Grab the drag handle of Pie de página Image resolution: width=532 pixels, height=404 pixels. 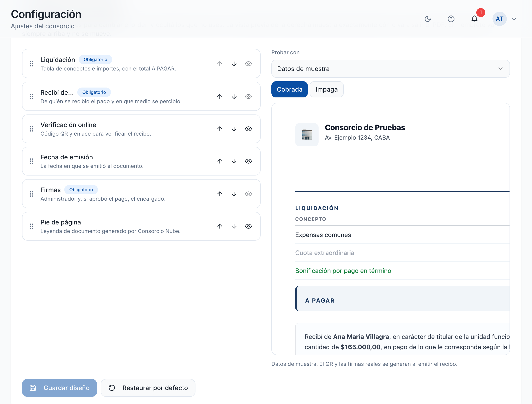point(31,226)
